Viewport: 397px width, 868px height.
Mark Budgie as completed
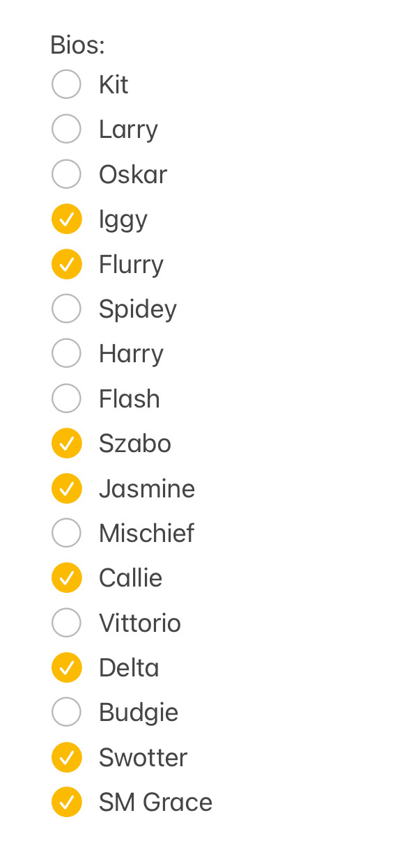(x=67, y=712)
